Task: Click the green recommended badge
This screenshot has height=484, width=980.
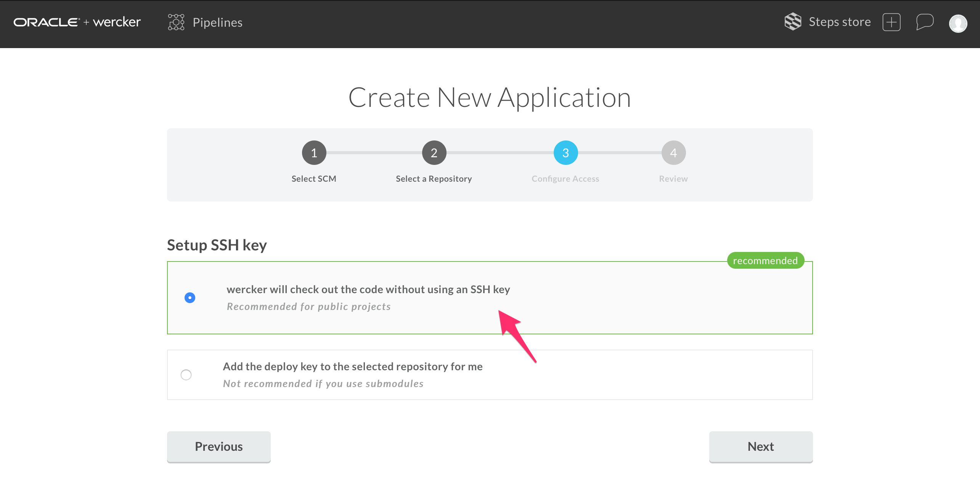Action: [765, 260]
